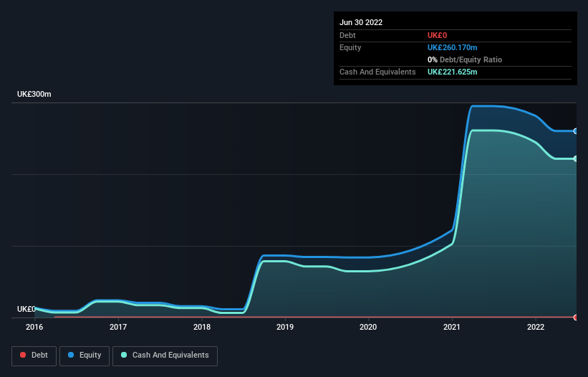
Task: Click the UK£300m axis label
Action: pyautogui.click(x=34, y=94)
